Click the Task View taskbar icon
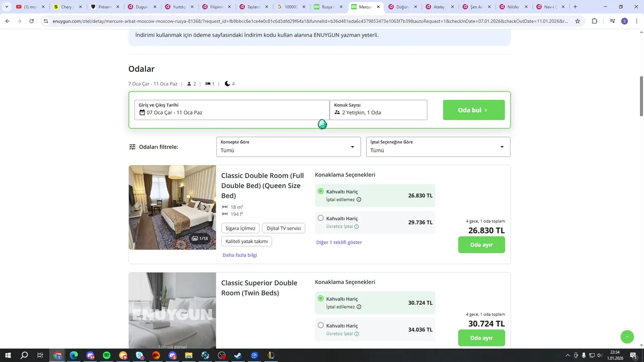The image size is (644, 362). point(40,355)
